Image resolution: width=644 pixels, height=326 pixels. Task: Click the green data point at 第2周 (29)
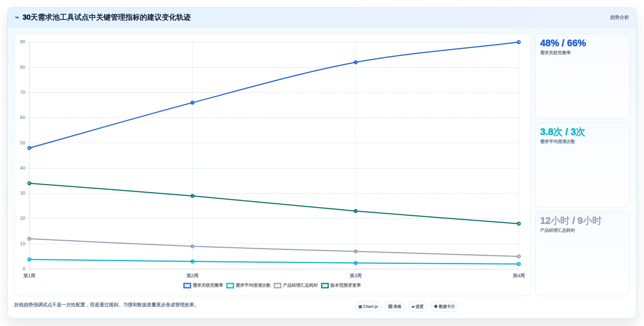pyautogui.click(x=192, y=196)
